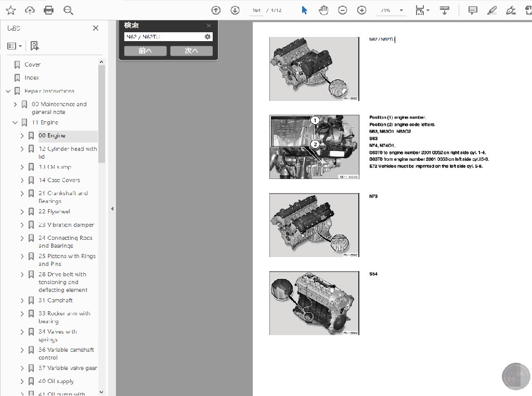
Task: Click the search text field
Action: pos(164,36)
